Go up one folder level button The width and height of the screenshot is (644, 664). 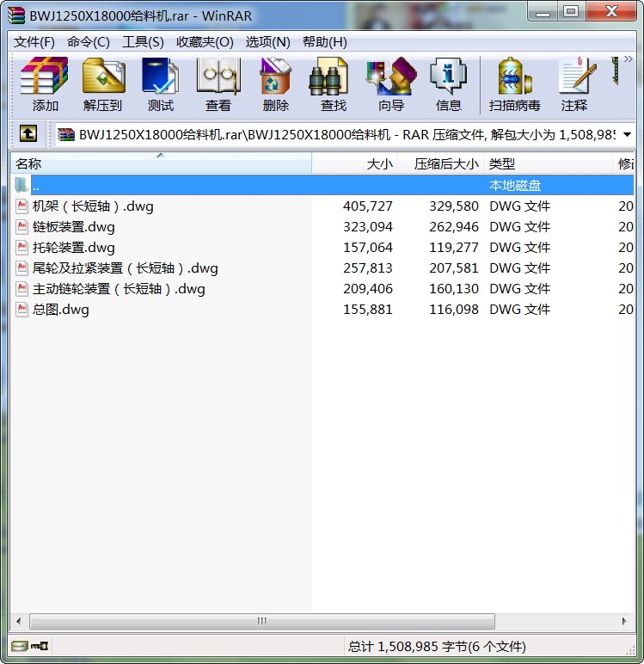point(28,134)
